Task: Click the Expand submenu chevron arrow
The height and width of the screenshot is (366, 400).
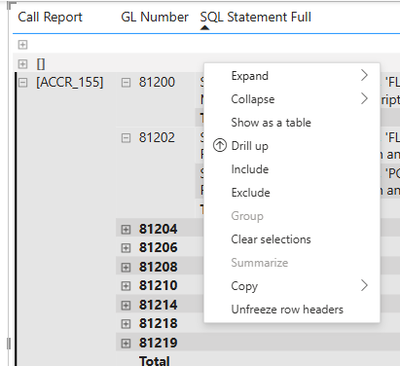Action: (x=364, y=75)
